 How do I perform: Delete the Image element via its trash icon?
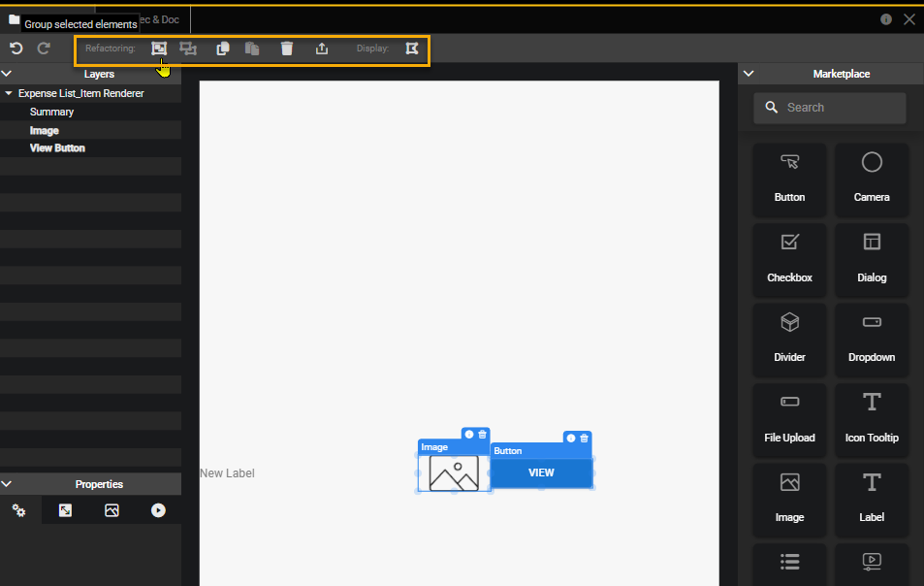pos(483,435)
